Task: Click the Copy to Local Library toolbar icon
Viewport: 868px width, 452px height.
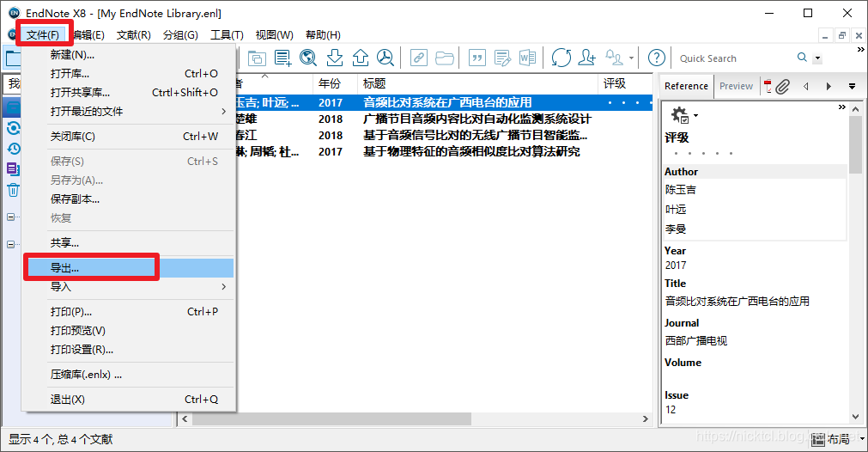Action: [257, 58]
